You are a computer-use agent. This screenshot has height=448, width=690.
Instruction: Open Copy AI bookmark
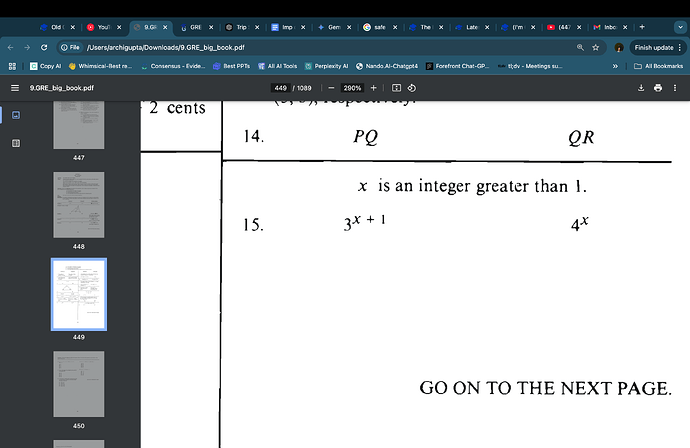click(x=45, y=66)
